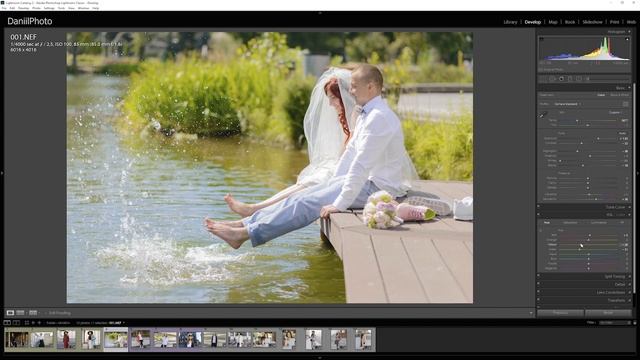Click the Exposure slider handle
This screenshot has height=360, width=640.
point(598,138)
